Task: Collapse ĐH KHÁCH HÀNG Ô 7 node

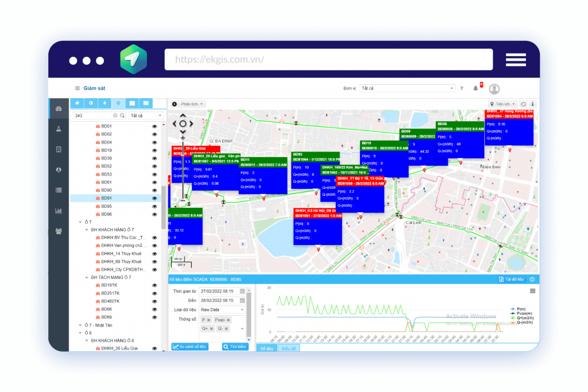Action: point(87,230)
